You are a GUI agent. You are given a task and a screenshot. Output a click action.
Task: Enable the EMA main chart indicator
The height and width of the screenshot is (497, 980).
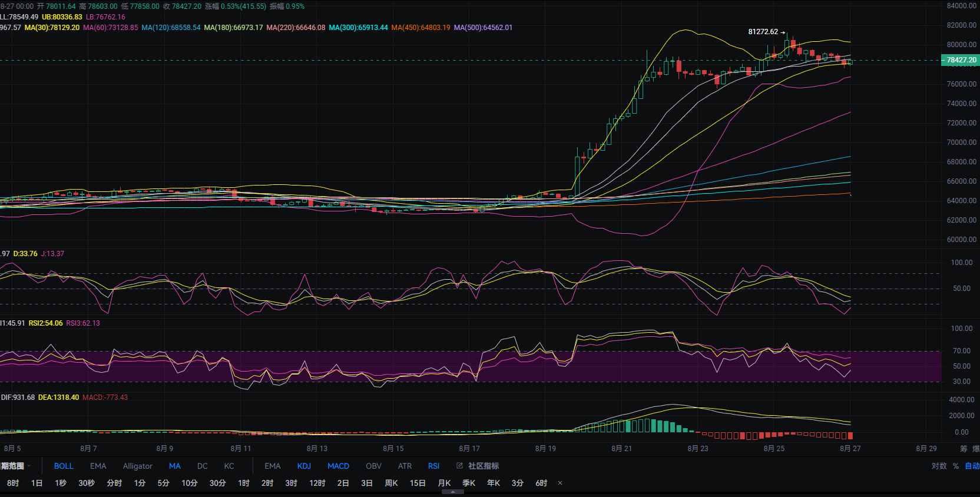point(98,466)
